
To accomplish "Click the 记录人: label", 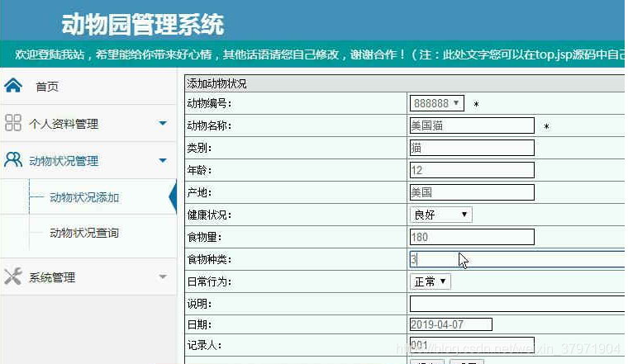I will (x=204, y=345).
